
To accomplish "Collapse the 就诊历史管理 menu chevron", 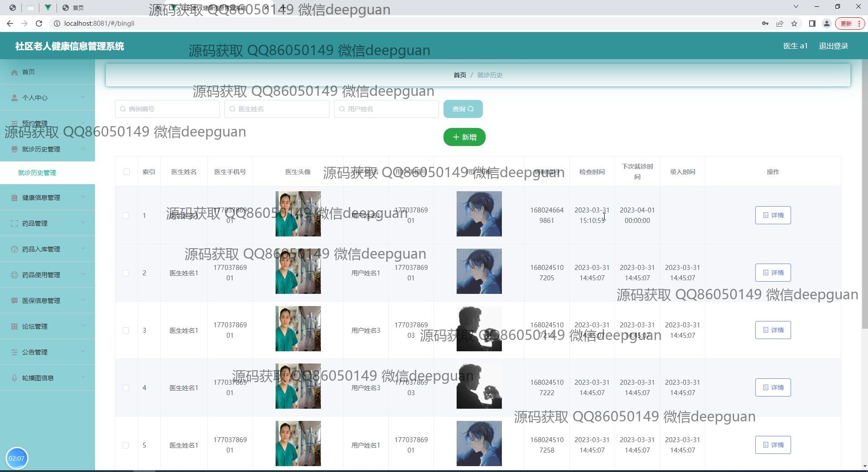I will [x=83, y=149].
